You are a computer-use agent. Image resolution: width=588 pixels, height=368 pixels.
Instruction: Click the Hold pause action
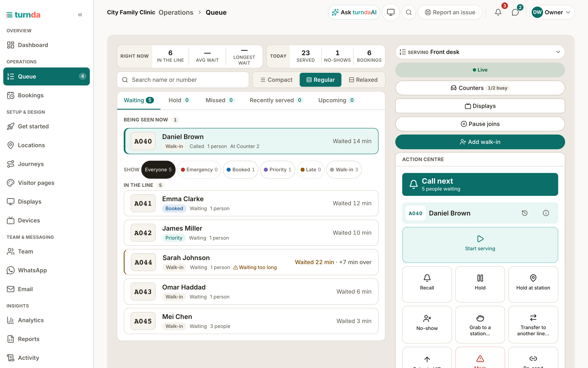click(480, 284)
